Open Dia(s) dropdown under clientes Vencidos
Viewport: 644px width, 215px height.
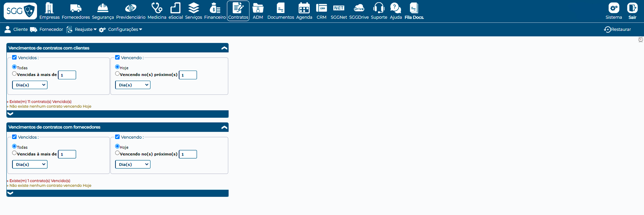click(30, 85)
